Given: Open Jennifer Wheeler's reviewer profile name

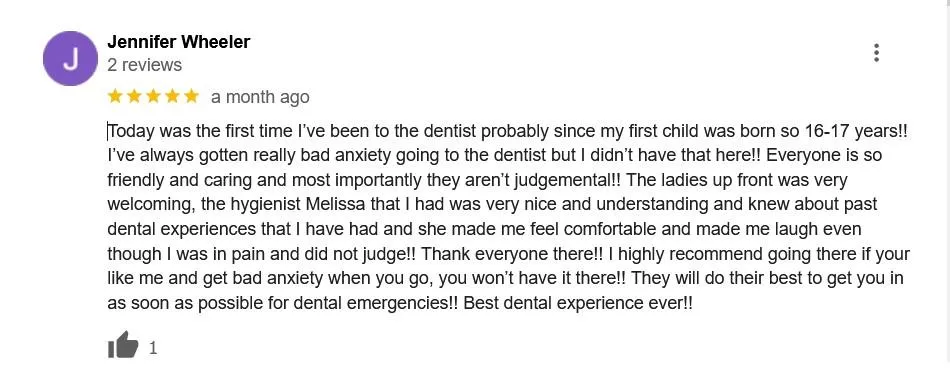Looking at the screenshot, I should tap(179, 42).
